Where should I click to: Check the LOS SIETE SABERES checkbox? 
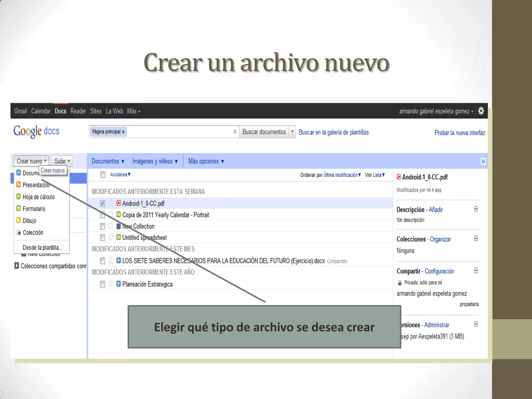(103, 261)
